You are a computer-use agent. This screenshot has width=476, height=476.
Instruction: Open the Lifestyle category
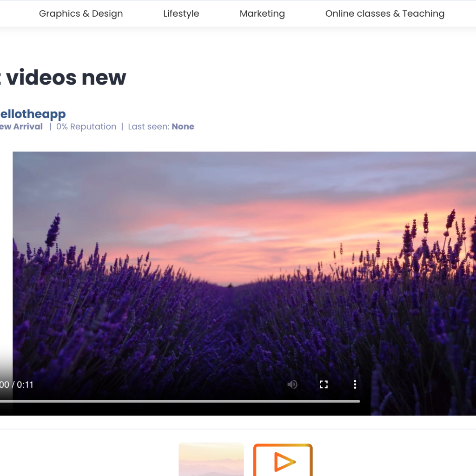[x=181, y=13]
